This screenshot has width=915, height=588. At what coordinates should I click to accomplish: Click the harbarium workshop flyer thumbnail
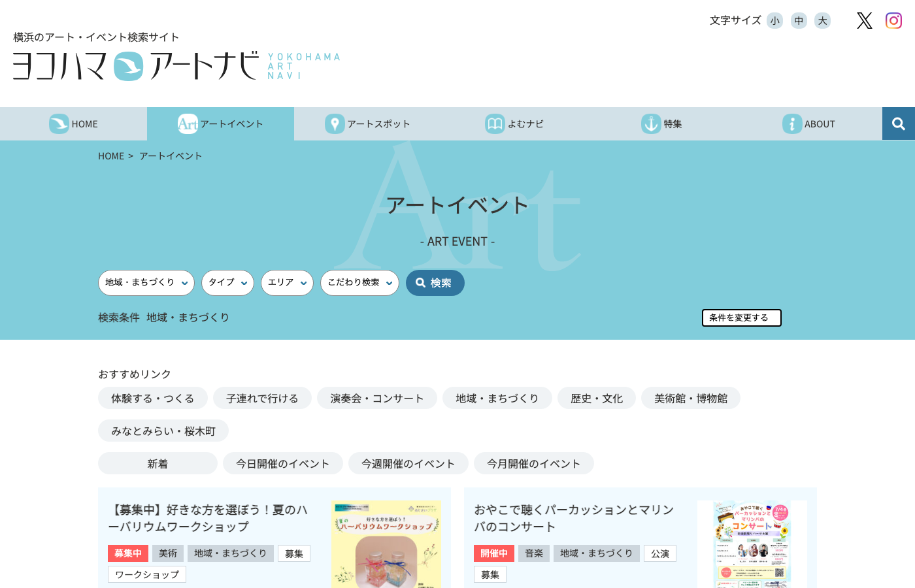click(x=386, y=544)
